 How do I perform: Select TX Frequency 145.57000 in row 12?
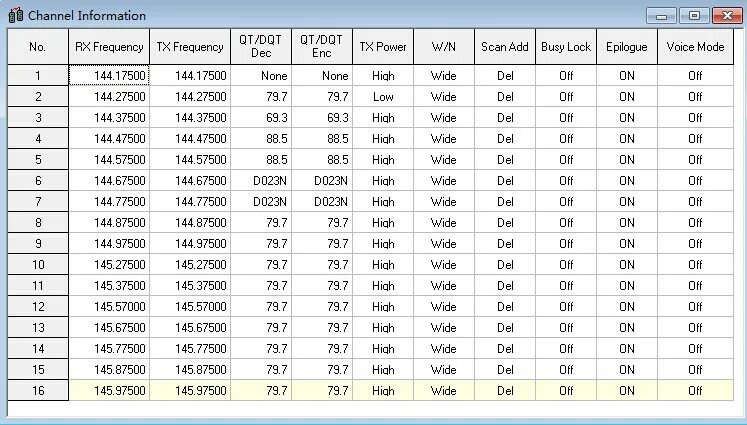pos(190,306)
